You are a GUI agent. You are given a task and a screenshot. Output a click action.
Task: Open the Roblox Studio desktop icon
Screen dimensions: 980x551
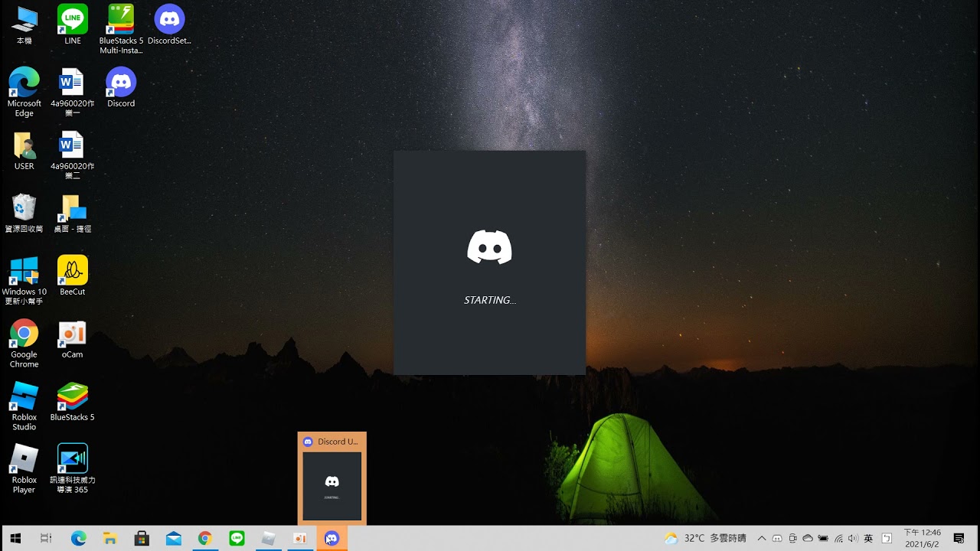(24, 406)
